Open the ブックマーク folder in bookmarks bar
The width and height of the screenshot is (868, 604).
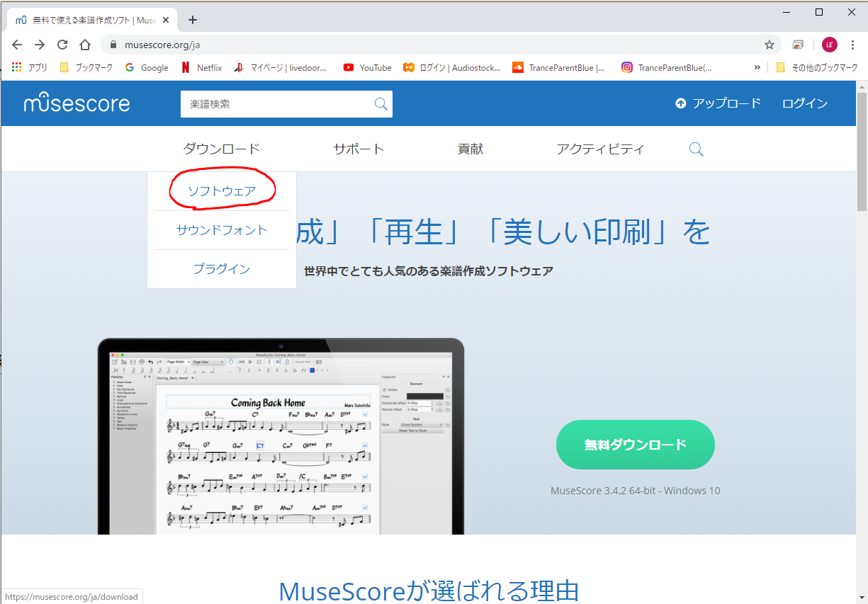click(x=86, y=67)
